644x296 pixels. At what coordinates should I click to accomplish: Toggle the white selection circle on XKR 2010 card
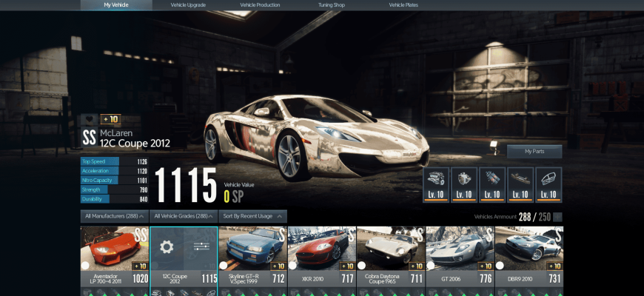point(292,265)
